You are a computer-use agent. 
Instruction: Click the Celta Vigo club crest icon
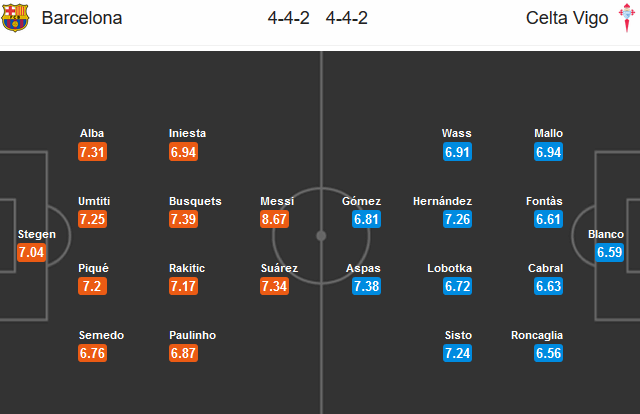tap(626, 20)
